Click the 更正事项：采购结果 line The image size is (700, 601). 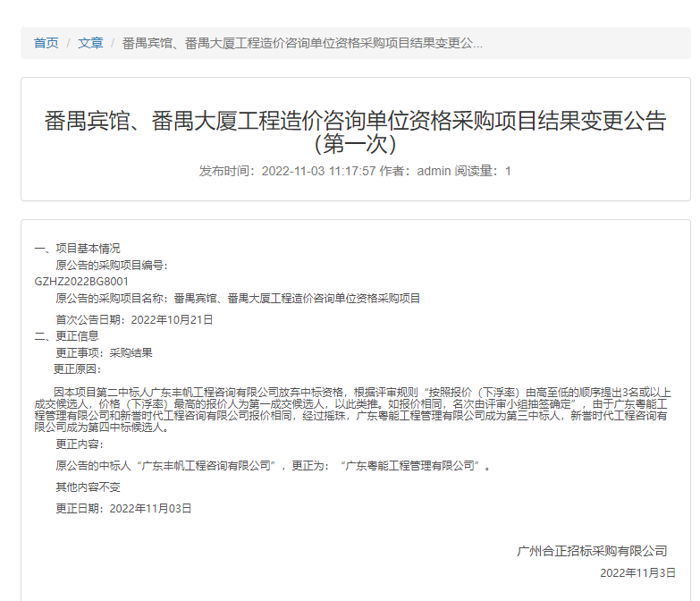coord(104,352)
